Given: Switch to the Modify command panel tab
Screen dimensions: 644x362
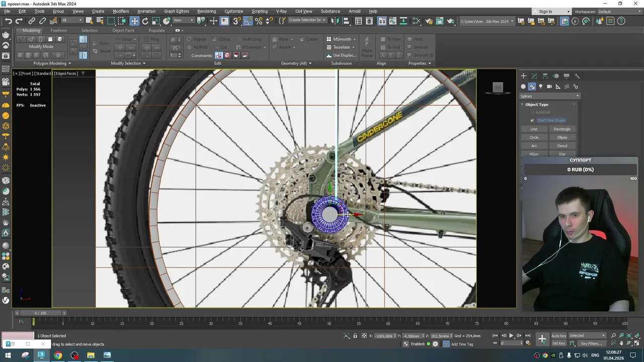Looking at the screenshot, I should pyautogui.click(x=534, y=76).
